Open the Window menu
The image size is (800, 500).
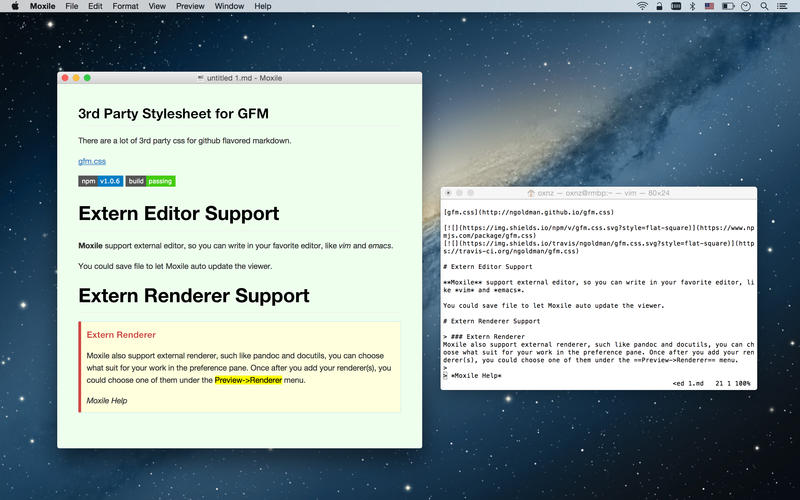[229, 6]
